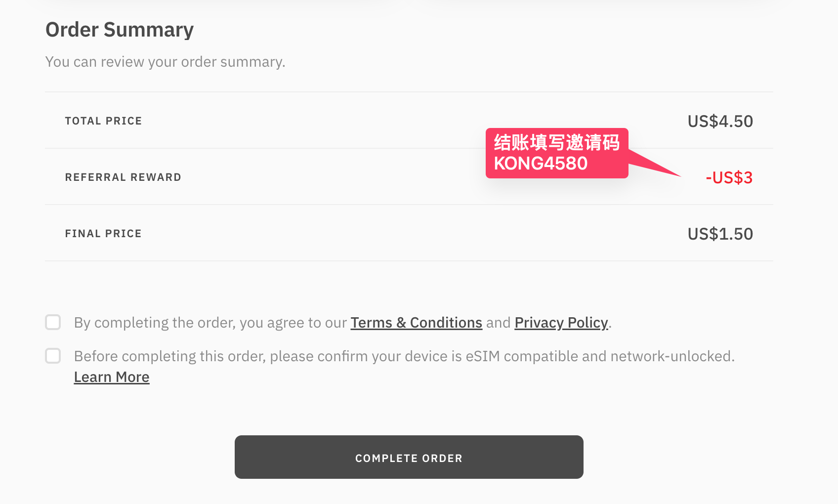Click the 'By completing the order' agreement text

point(210,323)
